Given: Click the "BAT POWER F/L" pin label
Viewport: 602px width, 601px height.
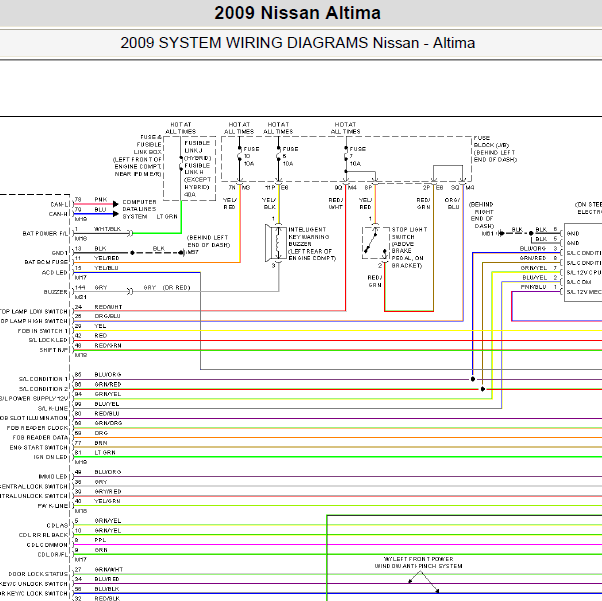Looking at the screenshot, I should 45,233.
